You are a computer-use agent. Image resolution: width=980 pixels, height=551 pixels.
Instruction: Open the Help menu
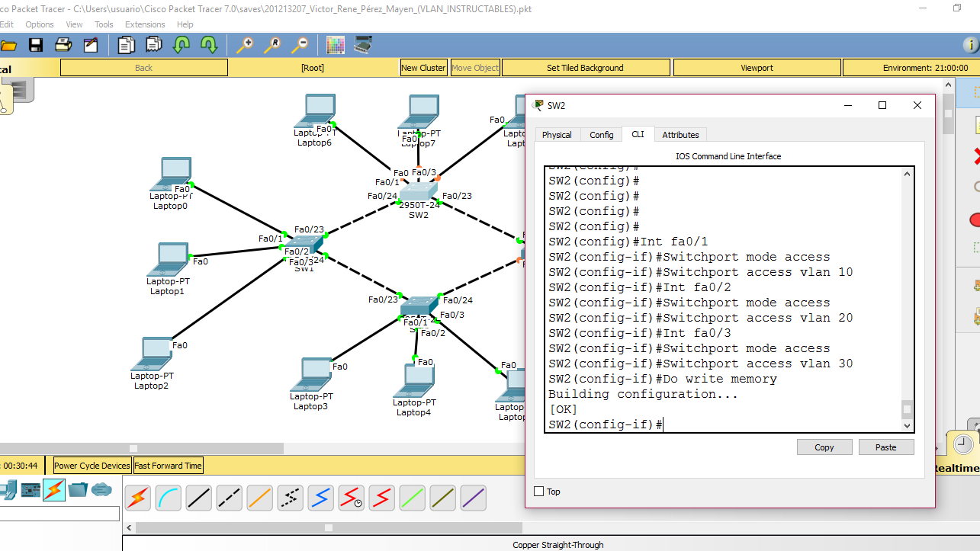click(185, 24)
